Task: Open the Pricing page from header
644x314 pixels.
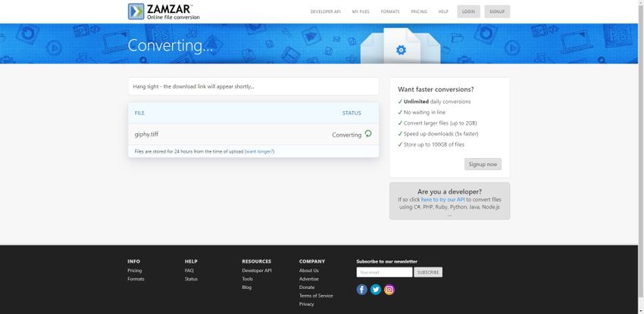Action: pyautogui.click(x=419, y=12)
